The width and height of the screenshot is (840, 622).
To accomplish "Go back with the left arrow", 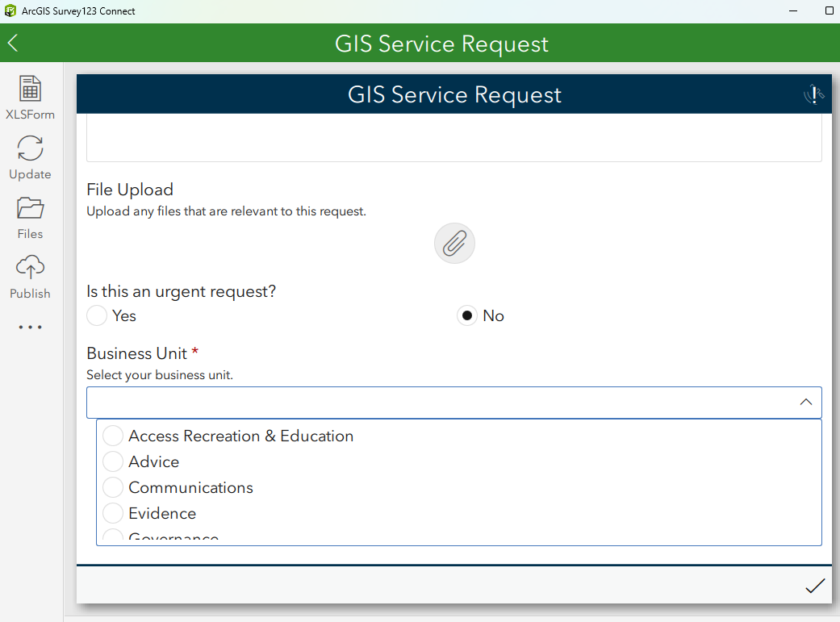I will point(14,43).
